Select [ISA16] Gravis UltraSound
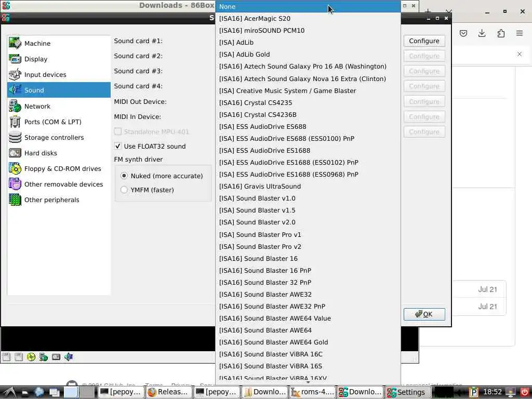The image size is (532, 399). coord(308,187)
